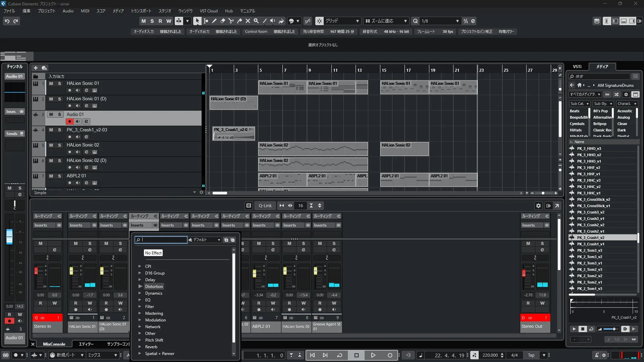Select the Mute X tool
Viewport: 644px width, 362px height.
pyautogui.click(x=248, y=21)
